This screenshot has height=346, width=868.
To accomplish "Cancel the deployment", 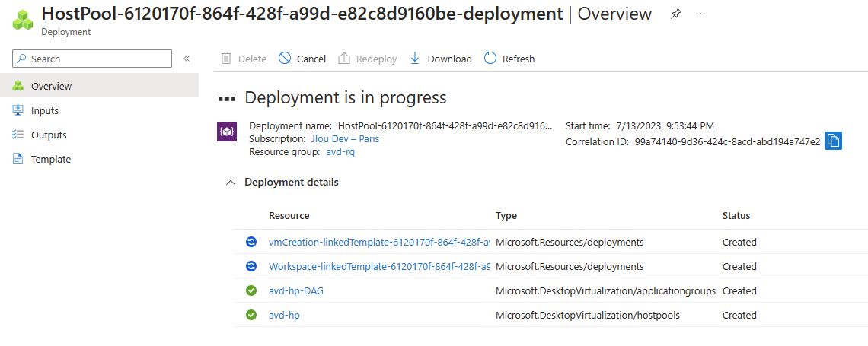I will 302,59.
